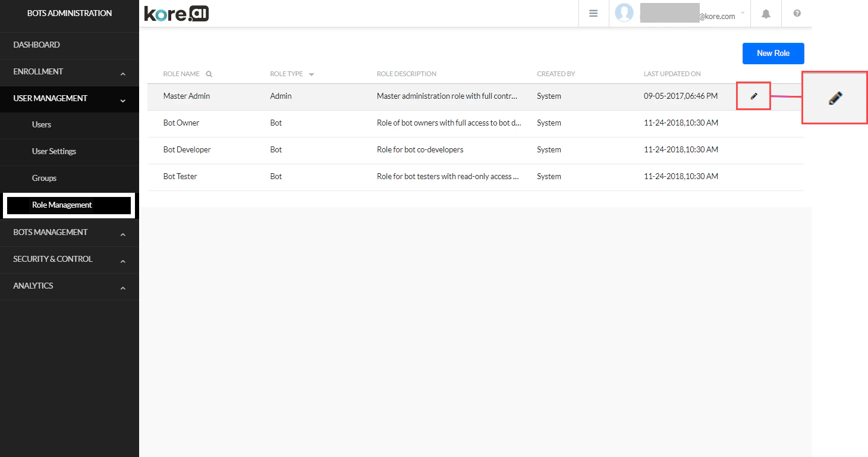Click Created By column header

556,74
